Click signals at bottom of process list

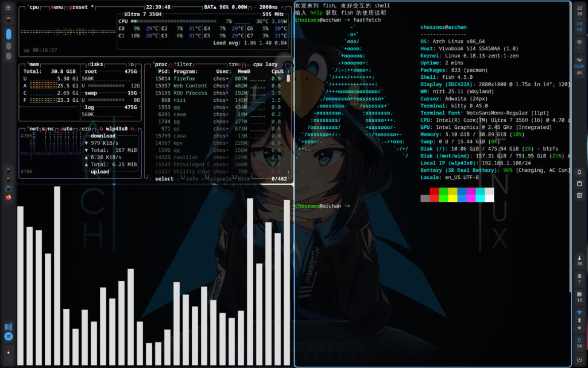[220, 179]
